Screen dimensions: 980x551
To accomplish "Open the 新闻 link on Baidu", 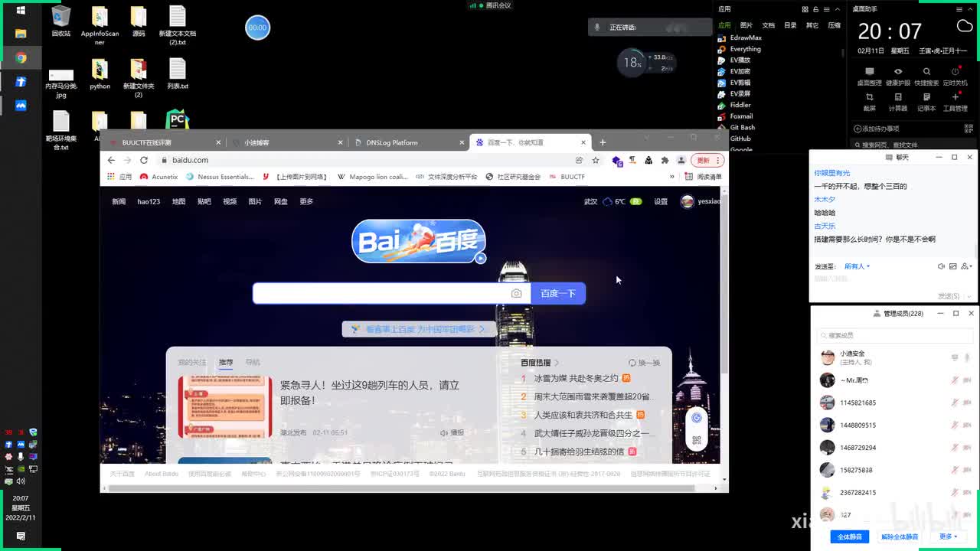I will click(x=119, y=202).
